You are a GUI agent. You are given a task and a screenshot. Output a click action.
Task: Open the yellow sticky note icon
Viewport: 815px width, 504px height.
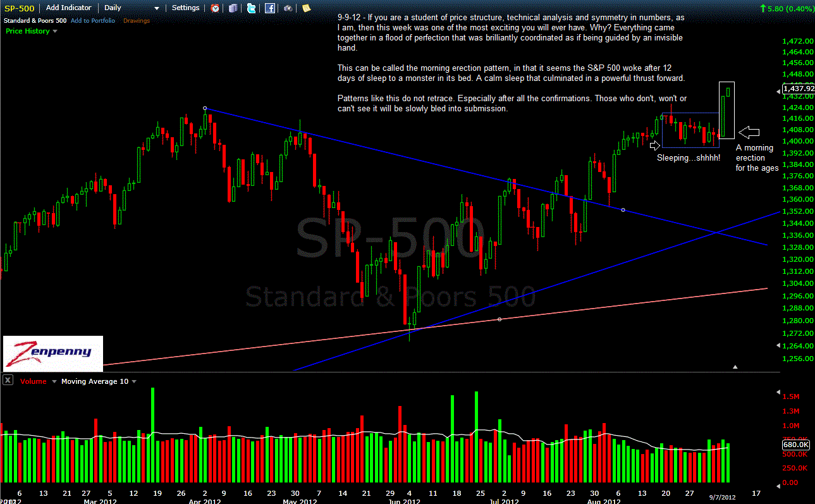(x=307, y=8)
